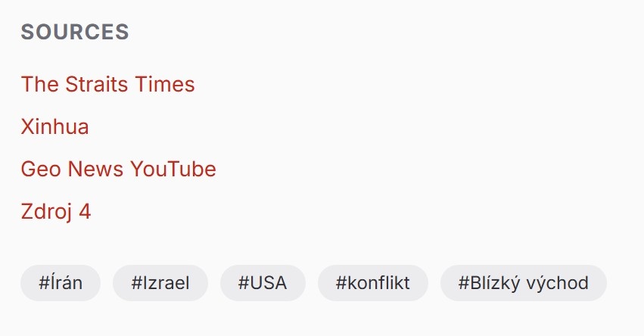Open the fourth source labeled Zdroj 4
The width and height of the screenshot is (644, 336).
click(56, 211)
